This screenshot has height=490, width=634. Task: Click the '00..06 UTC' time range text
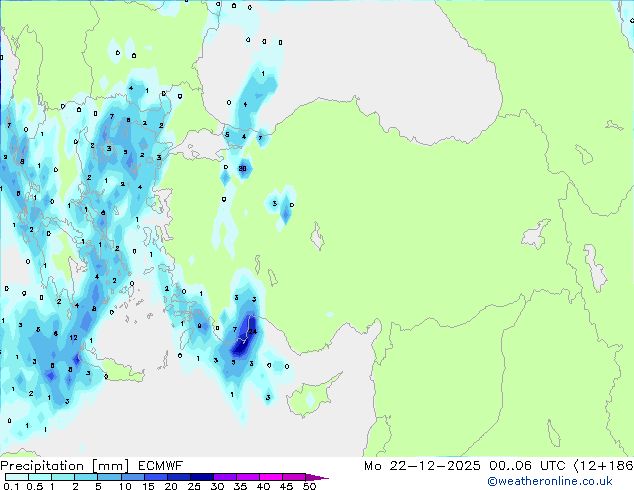point(527,466)
